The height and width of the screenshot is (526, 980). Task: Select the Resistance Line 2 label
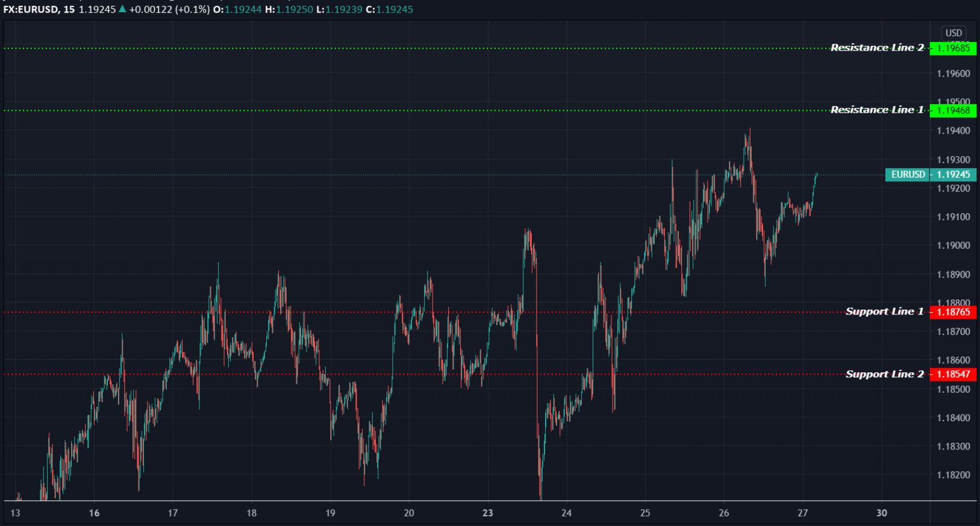click(x=877, y=48)
